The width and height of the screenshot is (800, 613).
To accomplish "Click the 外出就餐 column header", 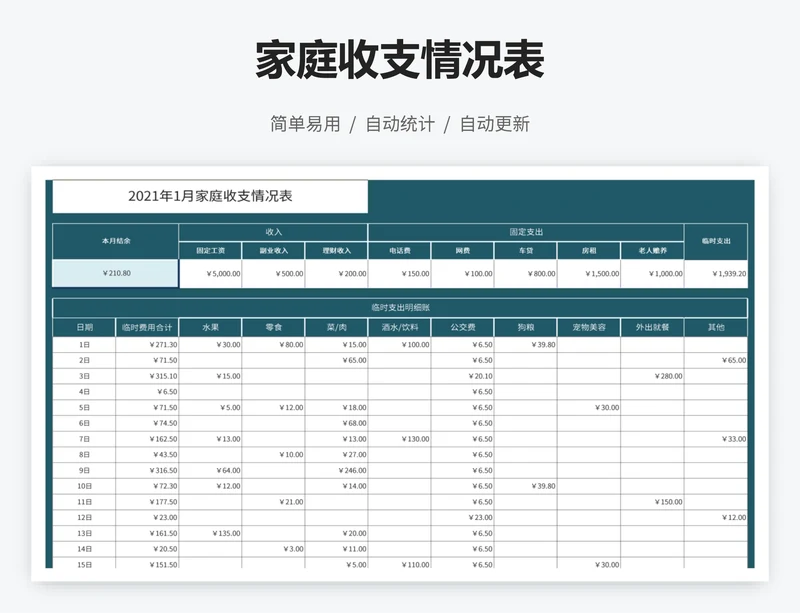I will tap(653, 327).
